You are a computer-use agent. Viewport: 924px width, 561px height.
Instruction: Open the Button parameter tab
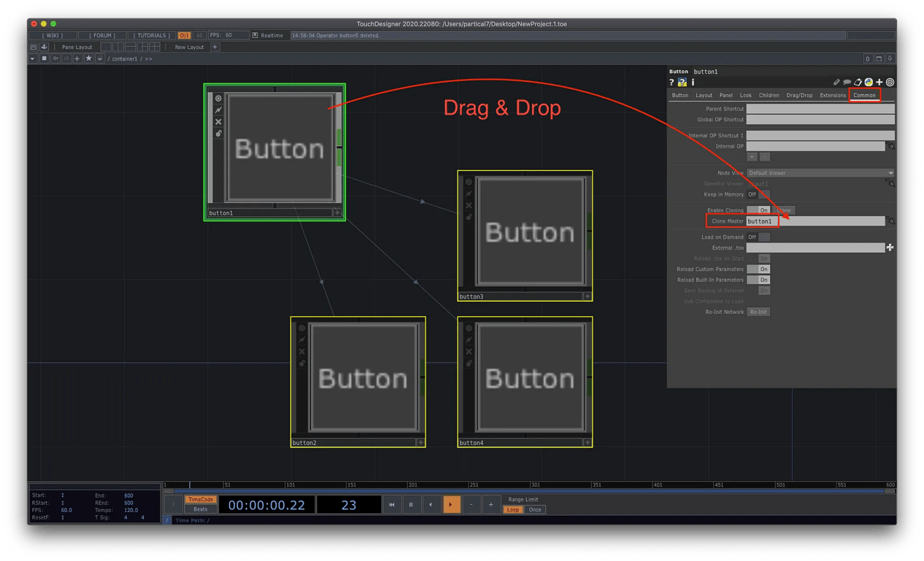point(680,95)
